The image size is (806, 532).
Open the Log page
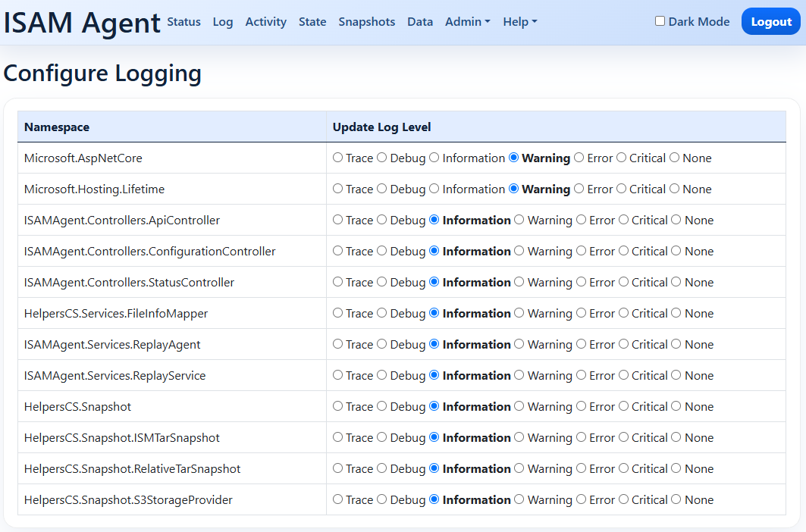(x=223, y=21)
